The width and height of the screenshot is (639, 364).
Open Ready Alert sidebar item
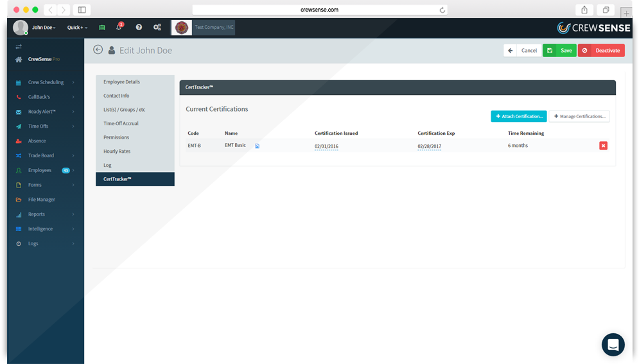tap(42, 112)
